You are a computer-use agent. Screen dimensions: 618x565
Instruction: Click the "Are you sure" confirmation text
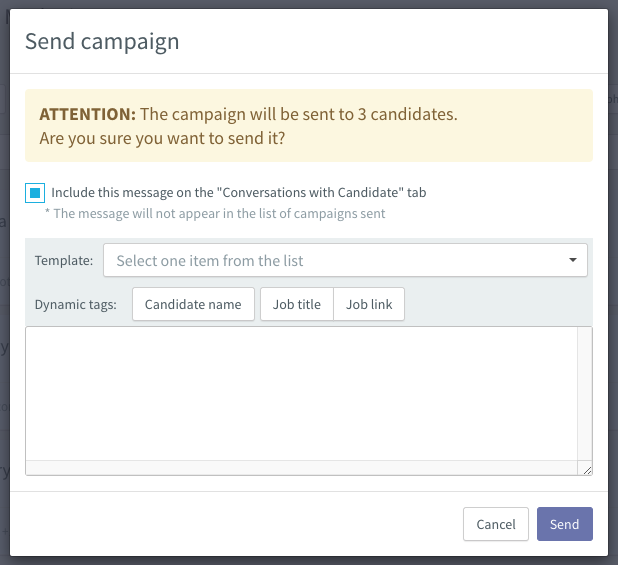tap(162, 138)
